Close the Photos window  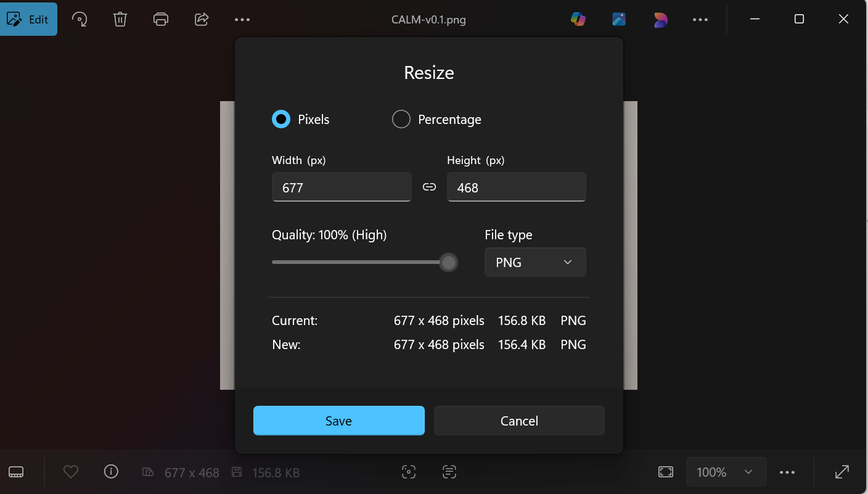click(x=844, y=19)
